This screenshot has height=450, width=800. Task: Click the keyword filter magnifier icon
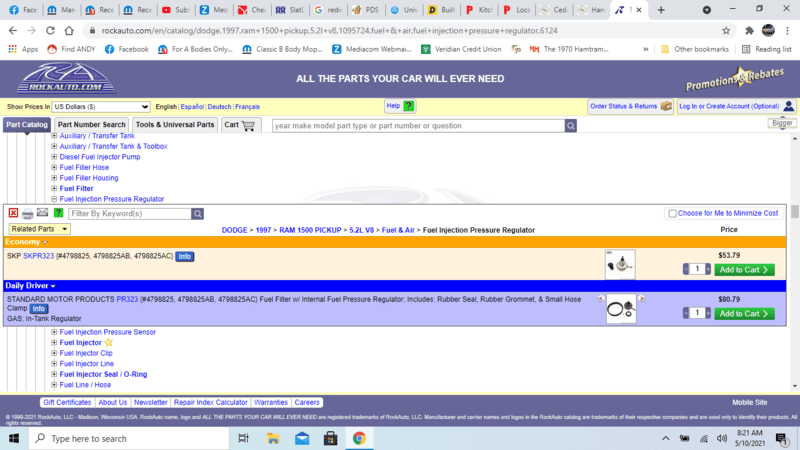198,213
